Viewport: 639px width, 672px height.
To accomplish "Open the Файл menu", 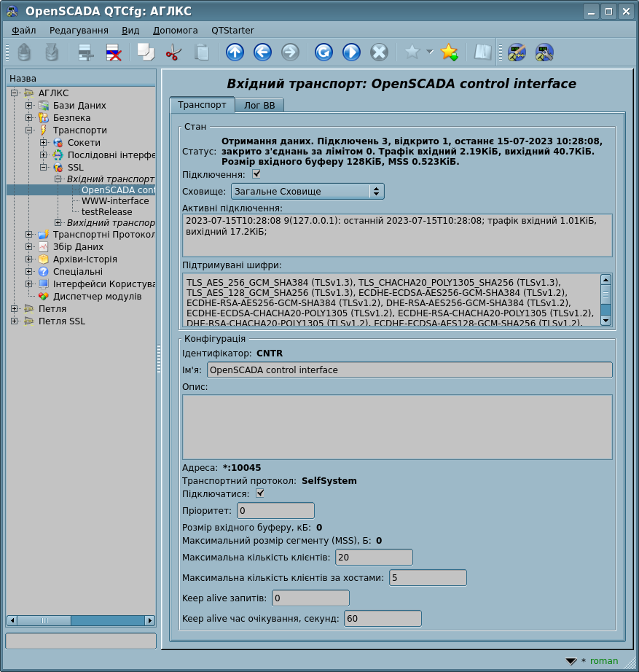I will [x=23, y=31].
